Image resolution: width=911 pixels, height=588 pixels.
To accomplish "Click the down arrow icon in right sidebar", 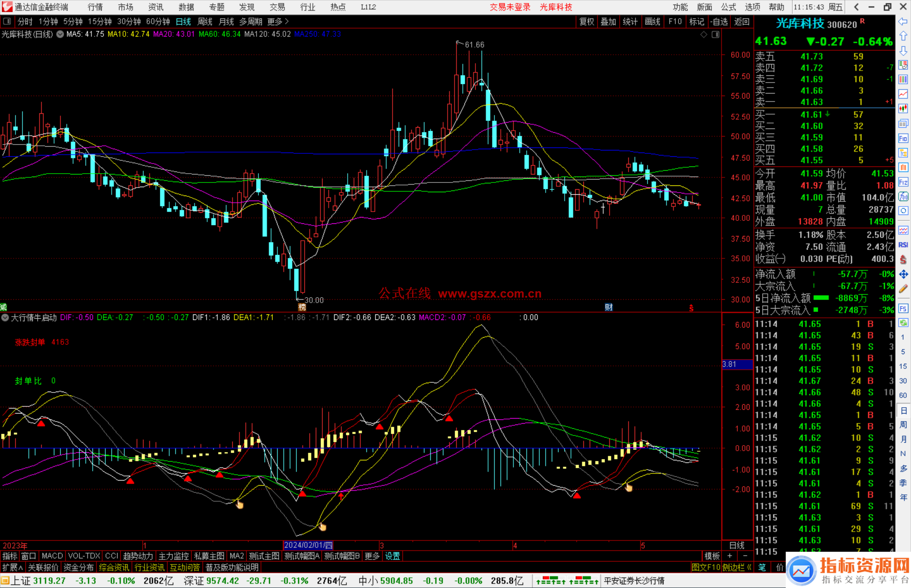I will 903,51.
